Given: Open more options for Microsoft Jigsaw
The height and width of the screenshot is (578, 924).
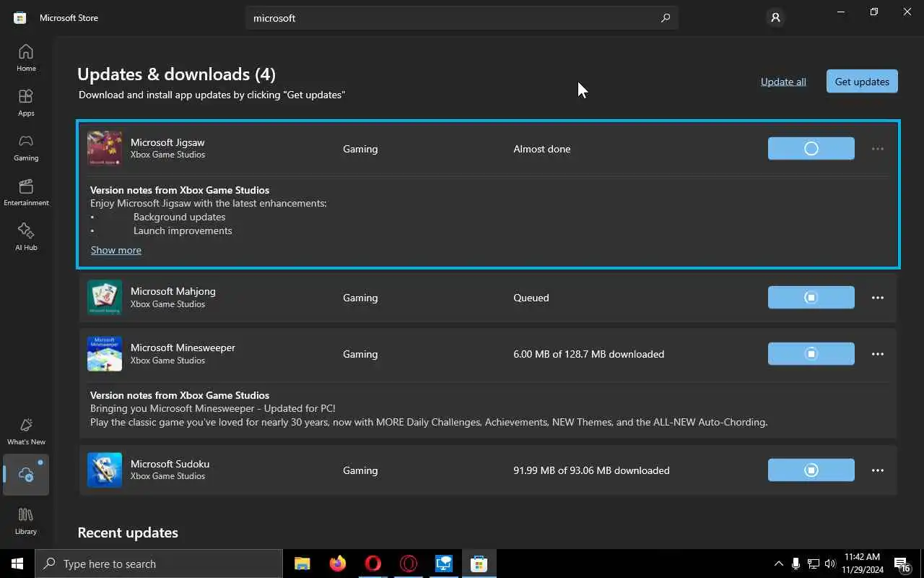Looking at the screenshot, I should coord(877,149).
